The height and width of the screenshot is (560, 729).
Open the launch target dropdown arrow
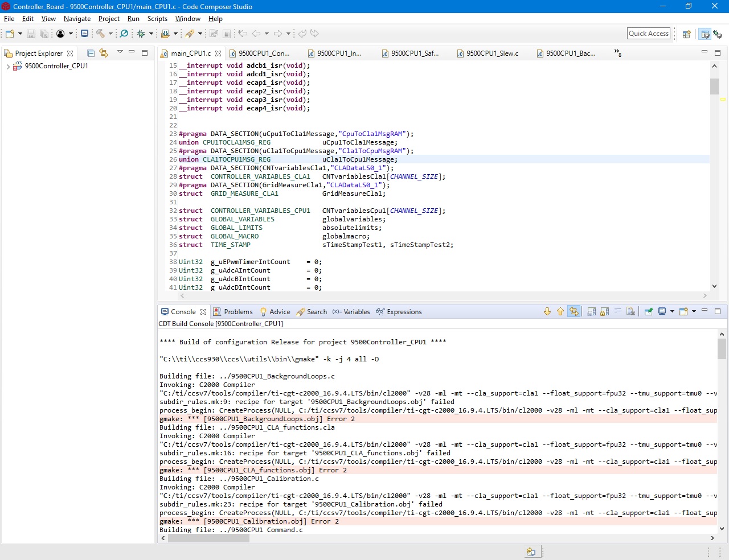pyautogui.click(x=71, y=34)
